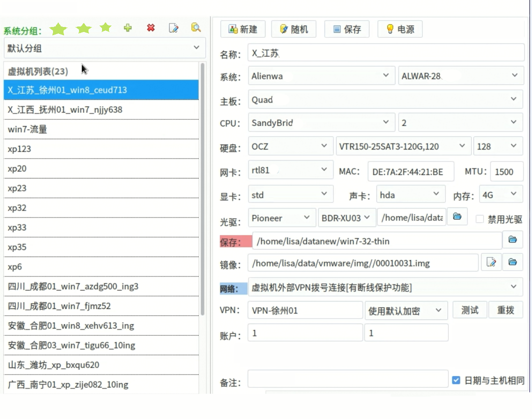Click the red X delete group icon

pyautogui.click(x=150, y=28)
